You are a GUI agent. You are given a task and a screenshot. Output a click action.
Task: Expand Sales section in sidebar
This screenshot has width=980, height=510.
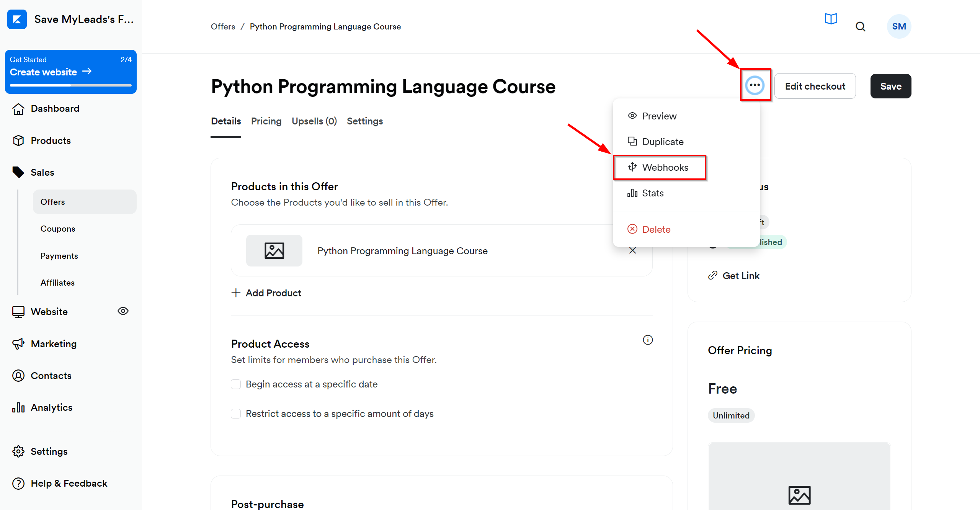tap(42, 172)
